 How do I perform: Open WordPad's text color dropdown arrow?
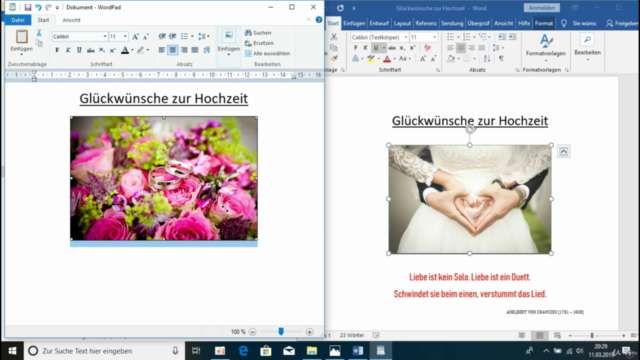(132, 50)
